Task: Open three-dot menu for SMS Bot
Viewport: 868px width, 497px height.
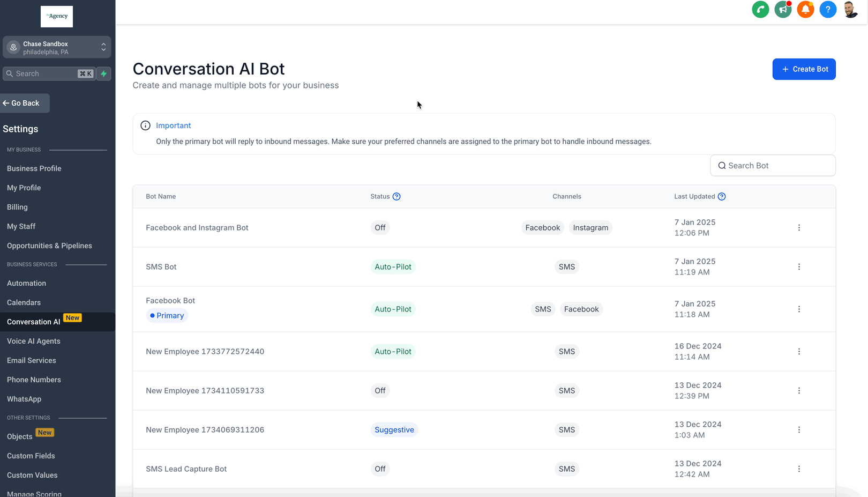Action: [799, 267]
